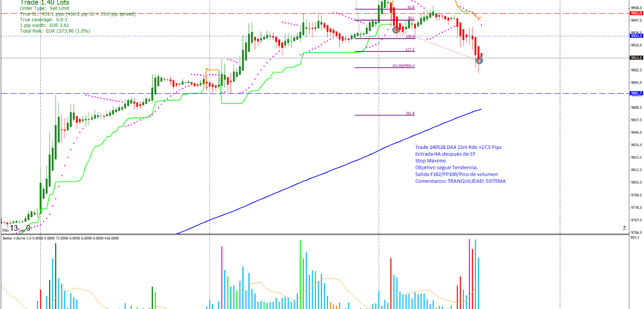Click the Better Volume indicator label
644x309 pixels.
60,238
